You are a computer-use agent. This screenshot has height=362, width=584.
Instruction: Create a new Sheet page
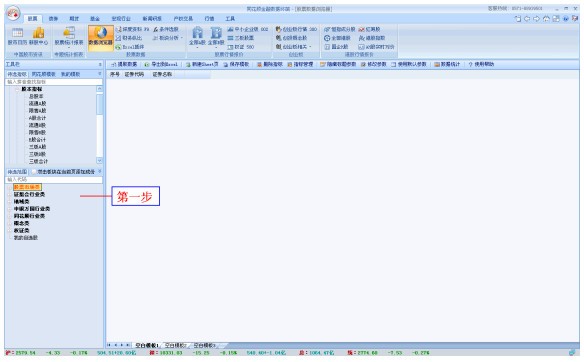point(201,64)
